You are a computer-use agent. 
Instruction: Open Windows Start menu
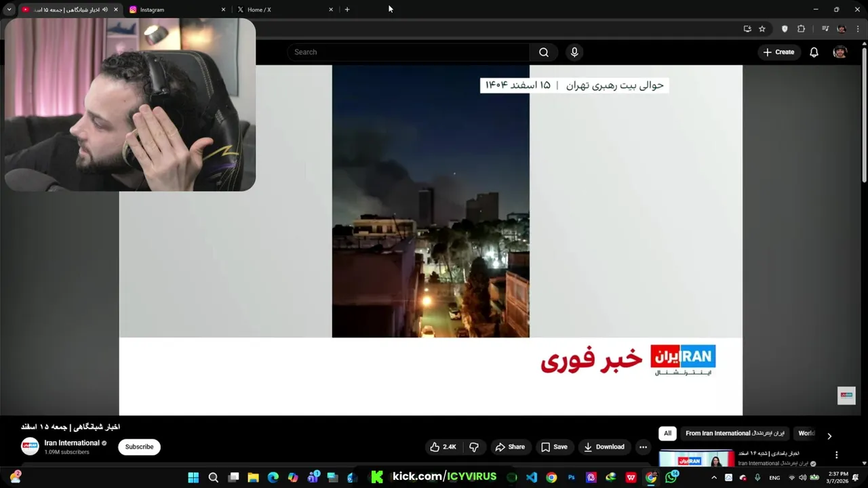coord(193,477)
